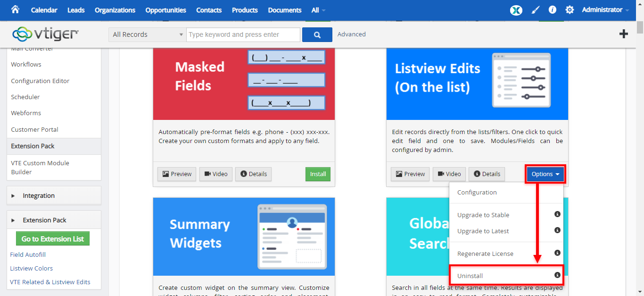Open the Listview Colors link
Viewport: 644px width, 296px height.
point(31,269)
